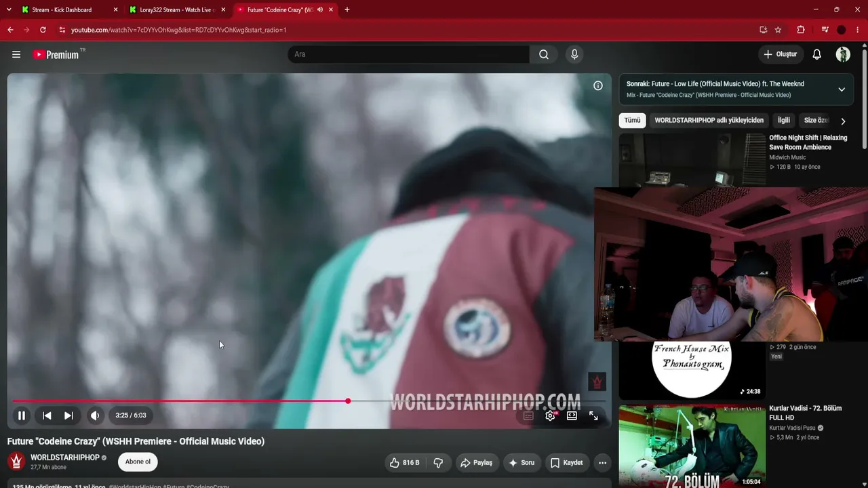The image size is (868, 488).
Task: Ask a question with the Soru button
Action: 522,463
